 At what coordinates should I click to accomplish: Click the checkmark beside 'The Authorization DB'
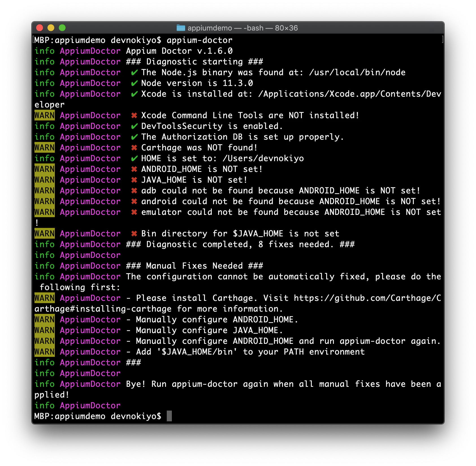click(135, 137)
